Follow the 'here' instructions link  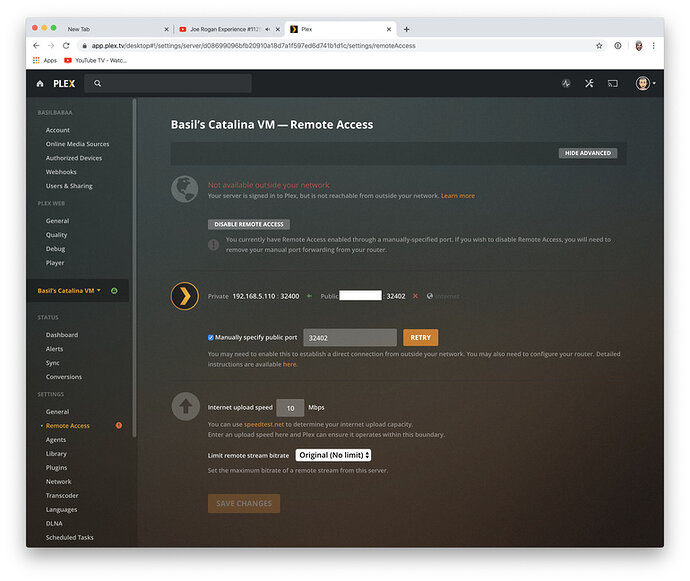(x=290, y=364)
